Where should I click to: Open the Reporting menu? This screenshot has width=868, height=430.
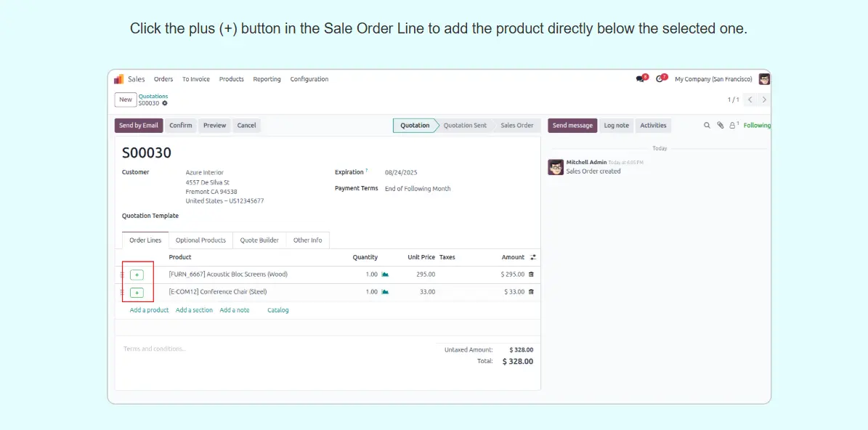(x=267, y=79)
